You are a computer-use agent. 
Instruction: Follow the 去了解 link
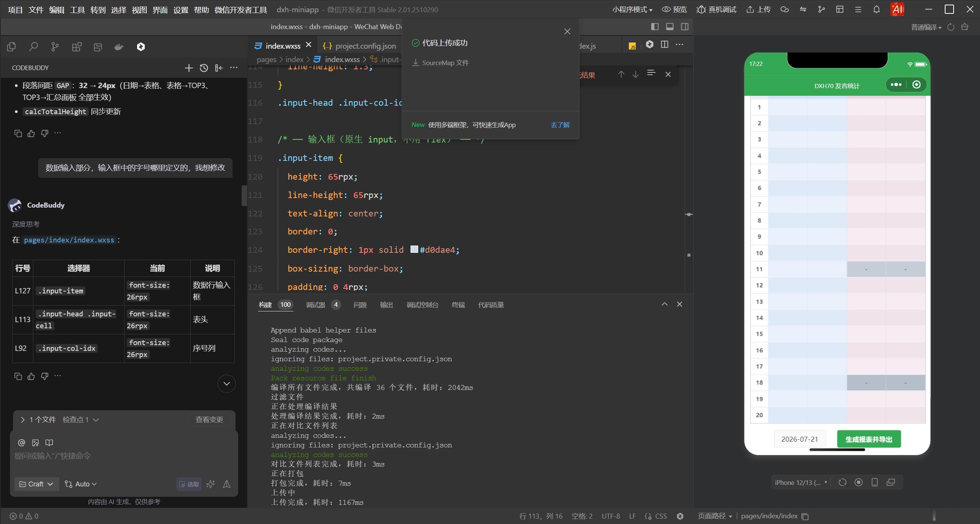click(560, 125)
